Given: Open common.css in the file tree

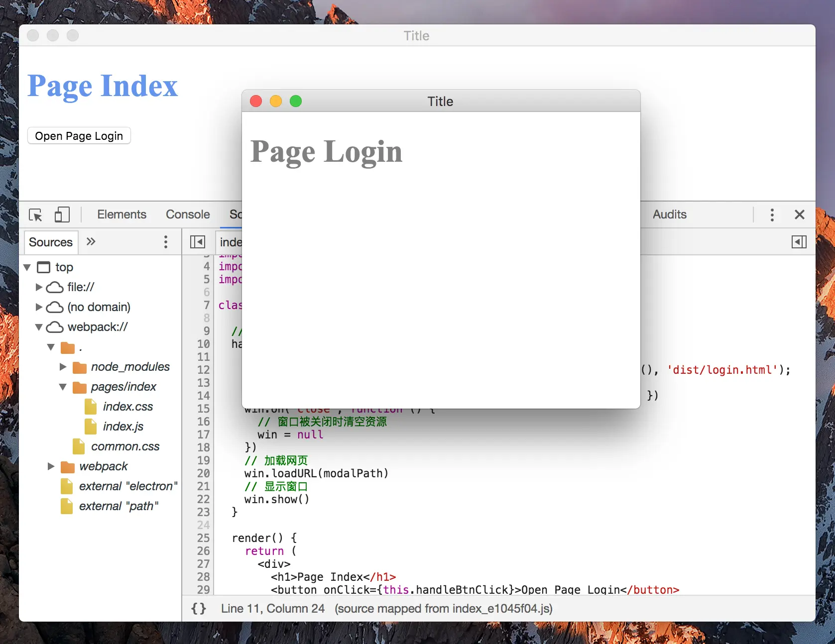Looking at the screenshot, I should coord(125,446).
